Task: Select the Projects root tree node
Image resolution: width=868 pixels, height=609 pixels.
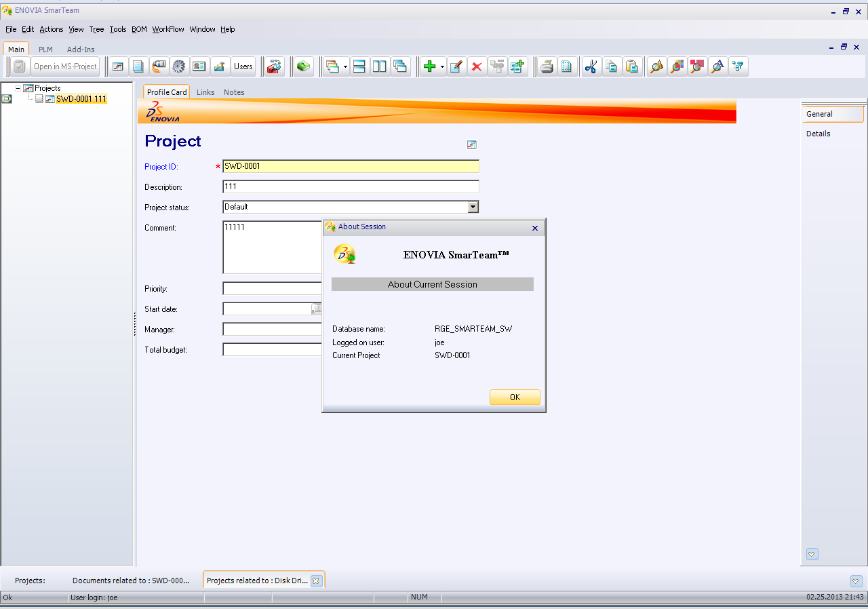Action: coord(47,88)
